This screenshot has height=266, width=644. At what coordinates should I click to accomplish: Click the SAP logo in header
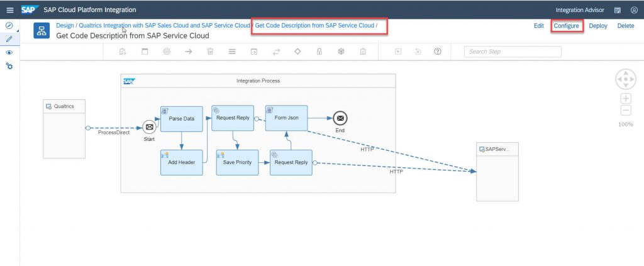pyautogui.click(x=30, y=9)
